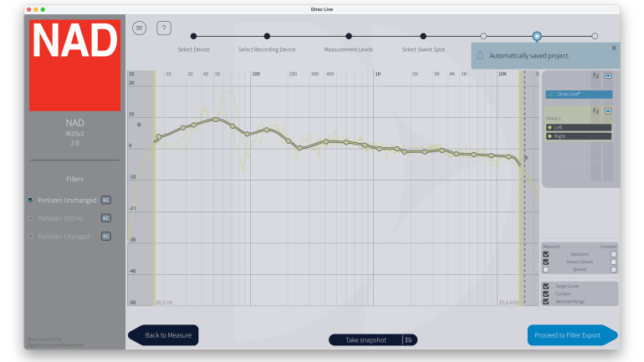
Task: Uncheck the Measured Spectrum checkbox
Action: [x=546, y=253]
